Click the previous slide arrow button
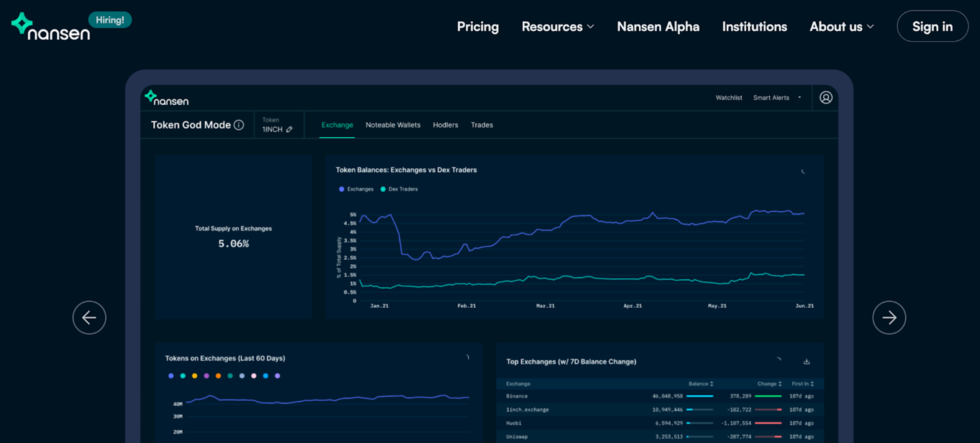This screenshot has height=443, width=980. [x=89, y=317]
